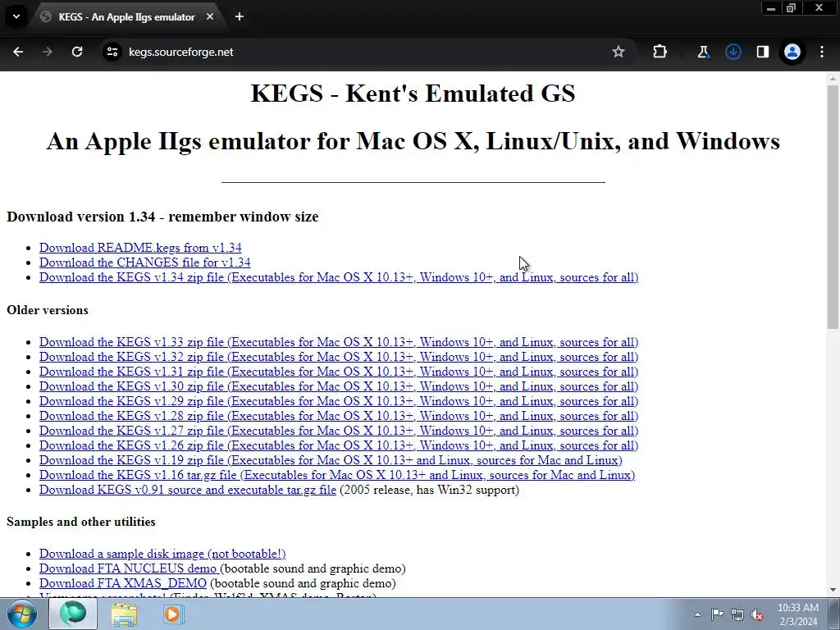The width and height of the screenshot is (840, 630).
Task: Show hidden system tray icons
Action: pyautogui.click(x=697, y=614)
